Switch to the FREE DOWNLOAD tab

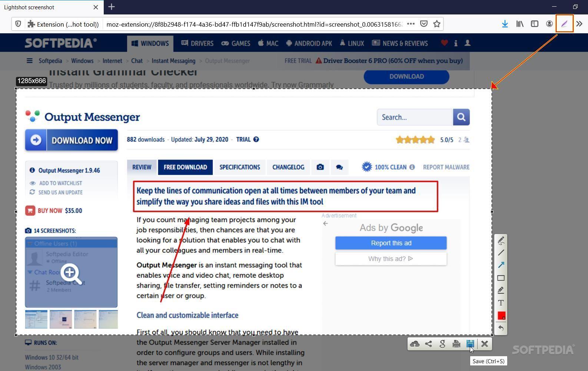(185, 167)
